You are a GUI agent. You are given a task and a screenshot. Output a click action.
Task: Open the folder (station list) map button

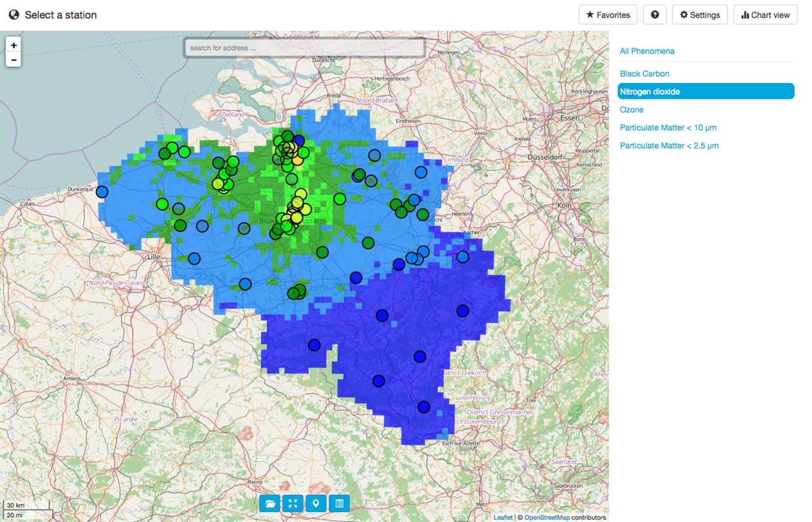270,503
